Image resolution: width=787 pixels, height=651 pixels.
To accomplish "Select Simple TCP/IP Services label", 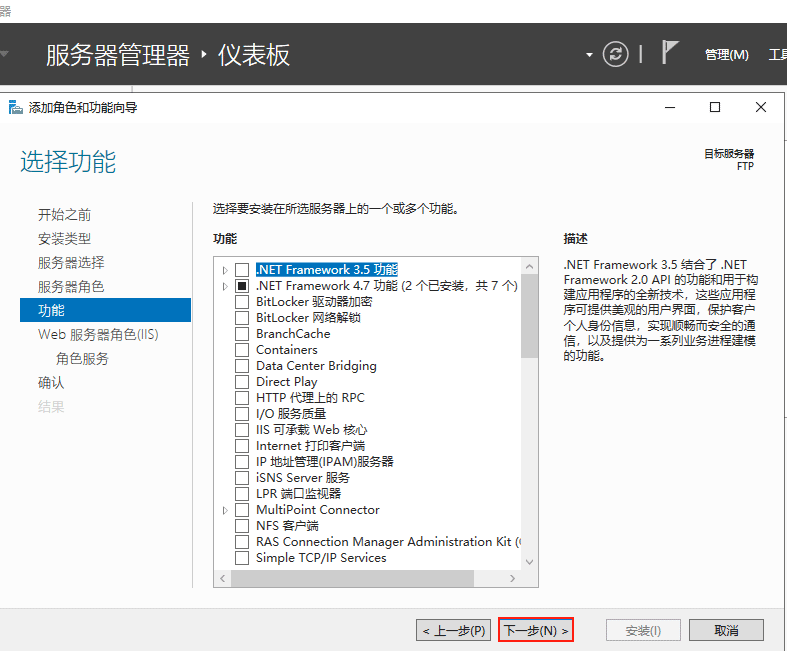I will [x=321, y=558].
